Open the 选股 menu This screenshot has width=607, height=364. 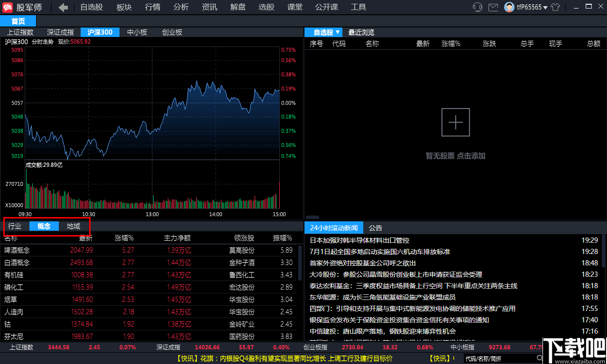click(267, 7)
